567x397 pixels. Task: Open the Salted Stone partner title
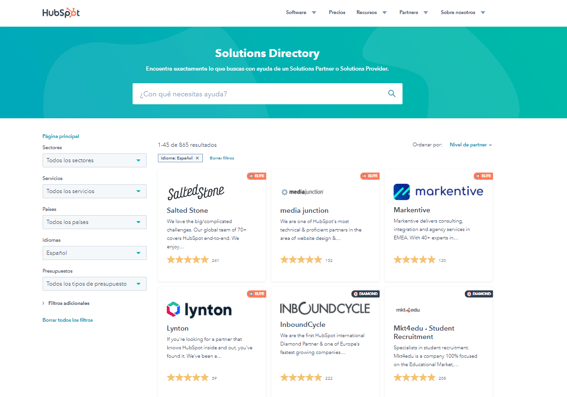pos(187,210)
